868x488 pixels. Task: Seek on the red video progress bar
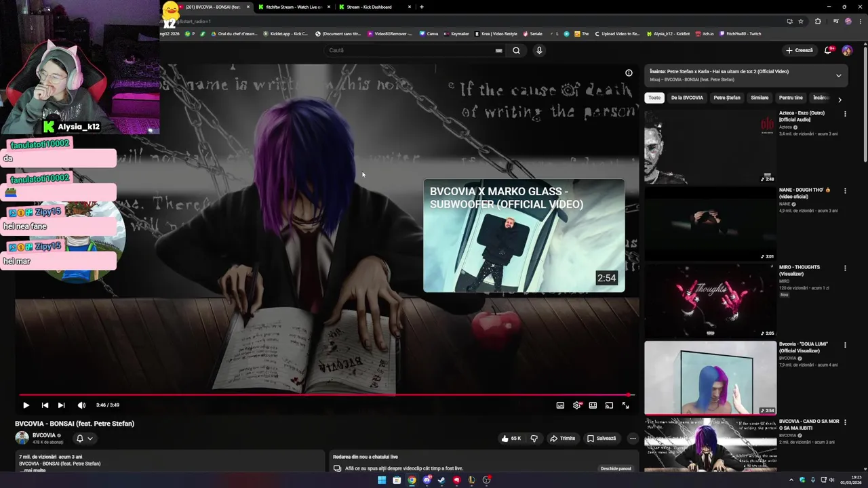tap(327, 394)
